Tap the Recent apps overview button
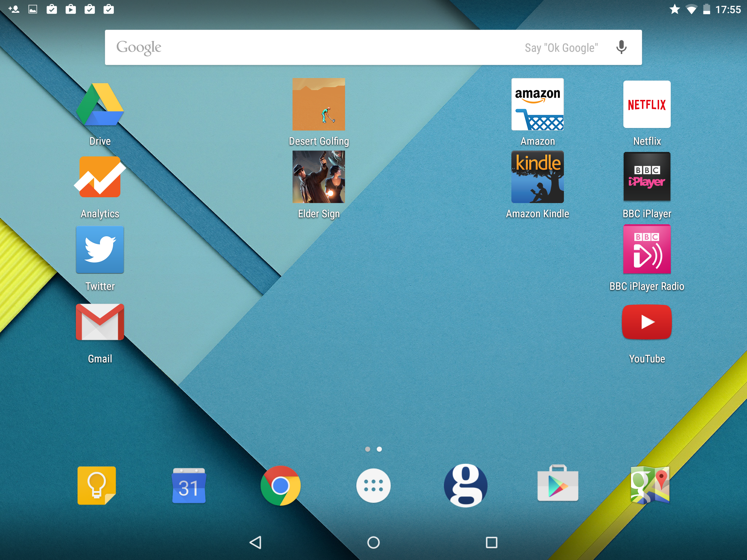 pos(492,542)
